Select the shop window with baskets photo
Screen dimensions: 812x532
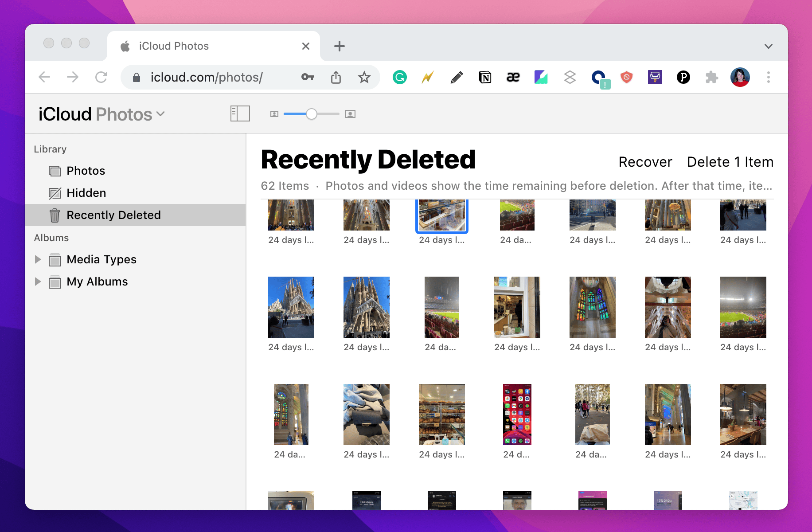517,307
